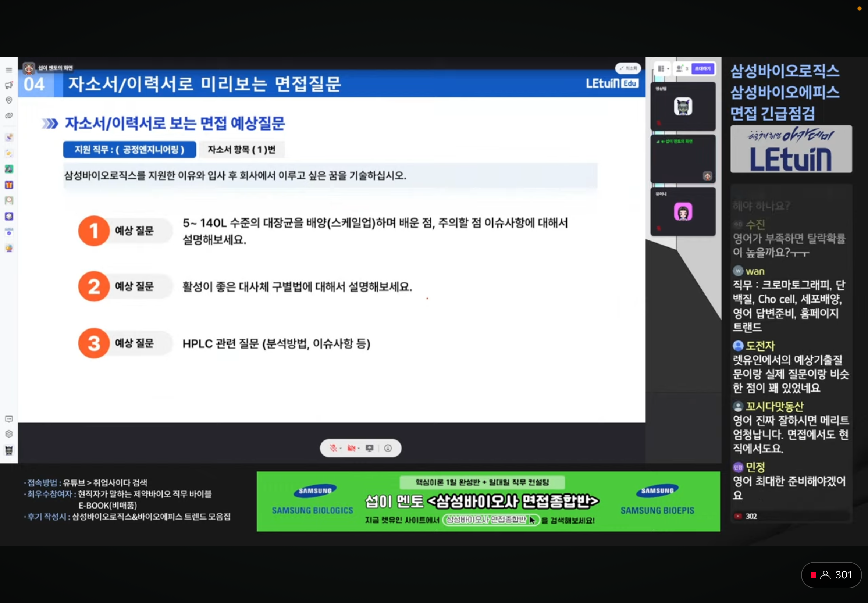Viewport: 868px width, 603px height.
Task: Open the chat icon in sidebar
Action: (9, 419)
